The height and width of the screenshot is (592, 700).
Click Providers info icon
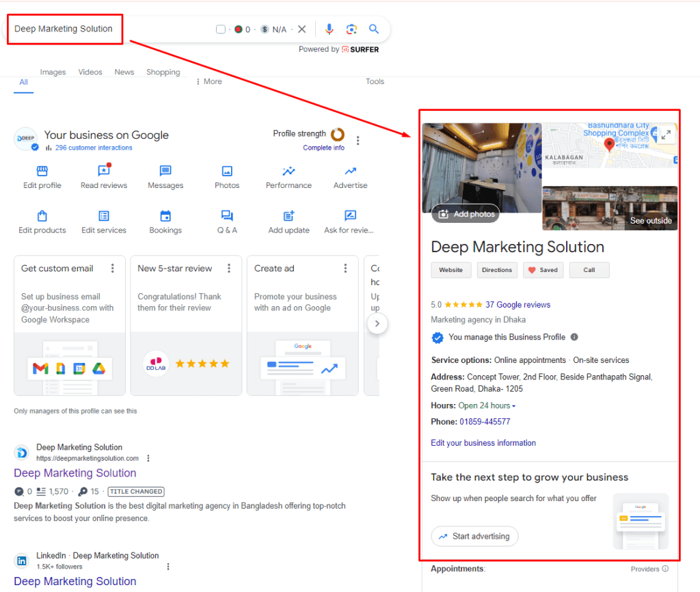click(x=665, y=569)
